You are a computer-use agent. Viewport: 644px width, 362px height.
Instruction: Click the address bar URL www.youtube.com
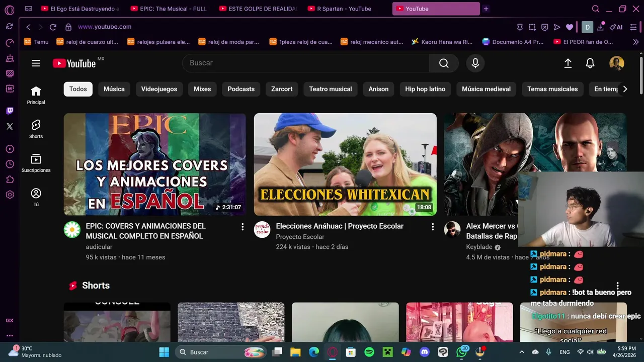(105, 27)
